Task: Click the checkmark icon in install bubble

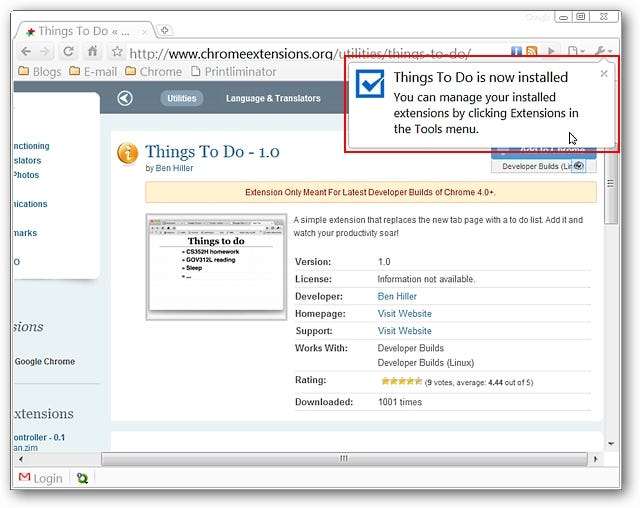Action: [370, 84]
